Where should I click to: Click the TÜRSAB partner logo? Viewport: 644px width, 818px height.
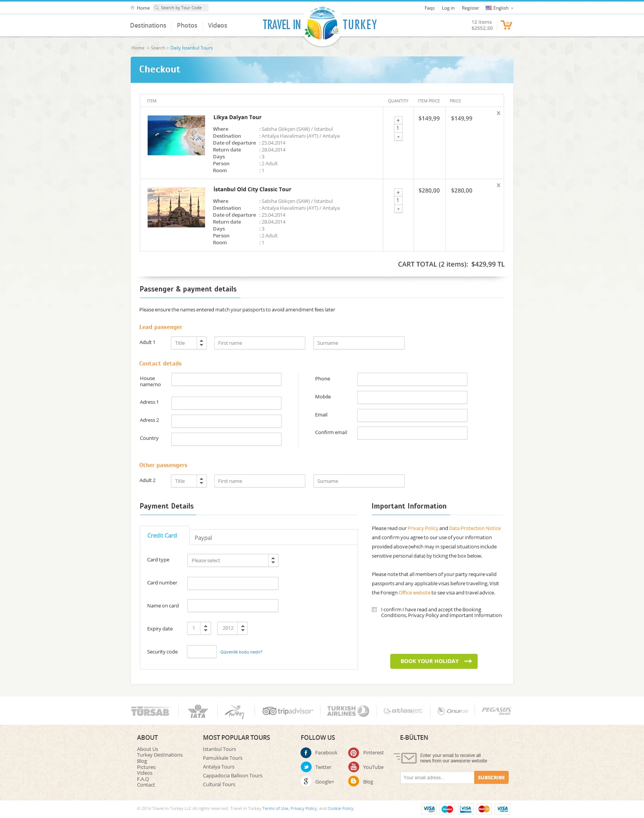(150, 712)
